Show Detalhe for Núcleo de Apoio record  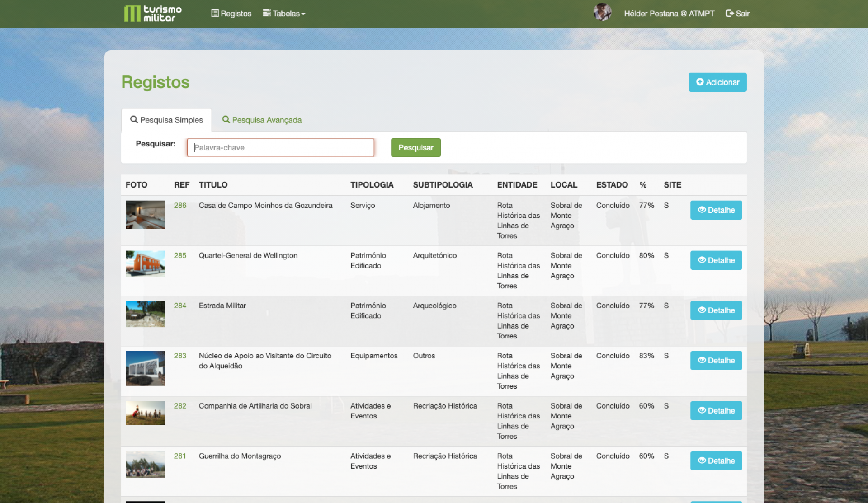tap(716, 361)
